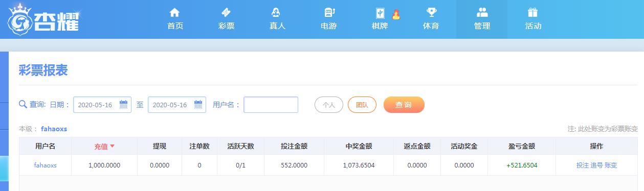Click 活动奖金 column header
Viewport: 644px width, 191px height.
pyautogui.click(x=464, y=146)
